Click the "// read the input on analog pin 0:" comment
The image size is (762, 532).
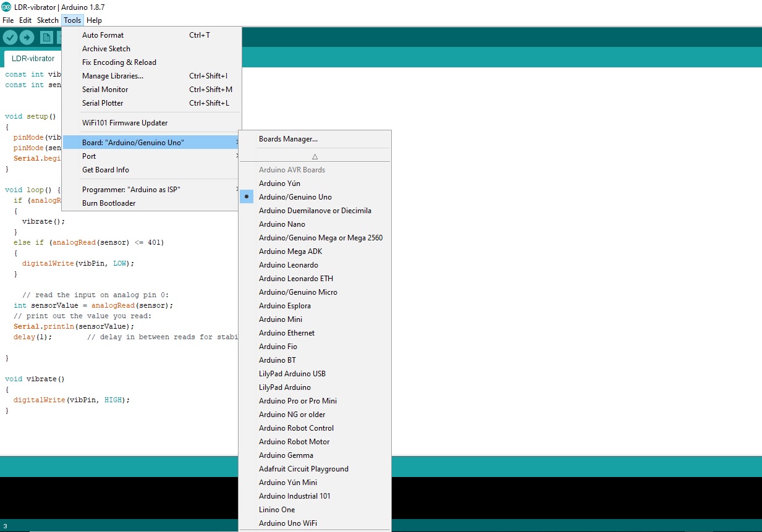click(x=95, y=295)
